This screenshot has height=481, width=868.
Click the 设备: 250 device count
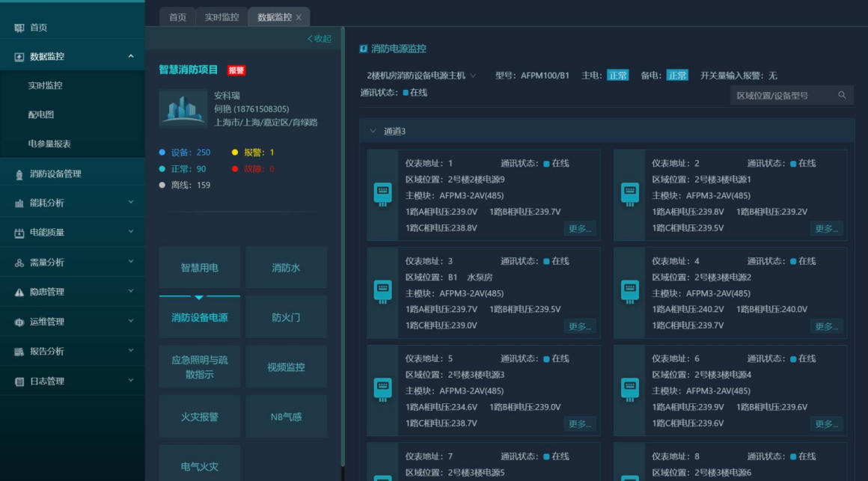point(185,152)
